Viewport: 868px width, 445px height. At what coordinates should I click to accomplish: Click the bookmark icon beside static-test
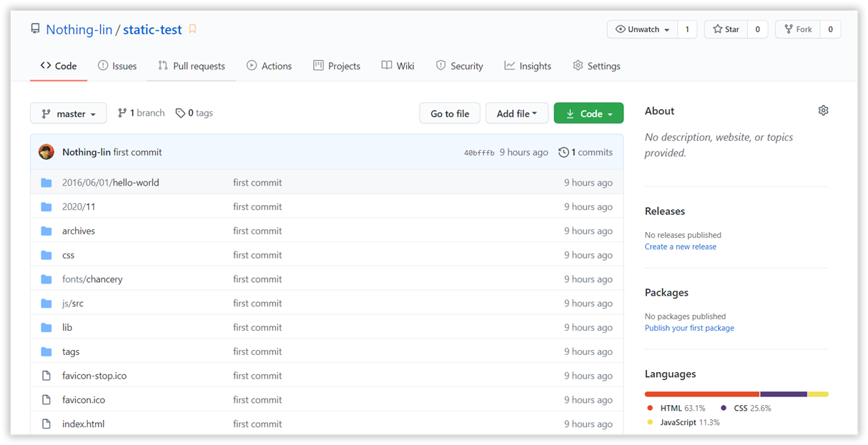click(192, 29)
